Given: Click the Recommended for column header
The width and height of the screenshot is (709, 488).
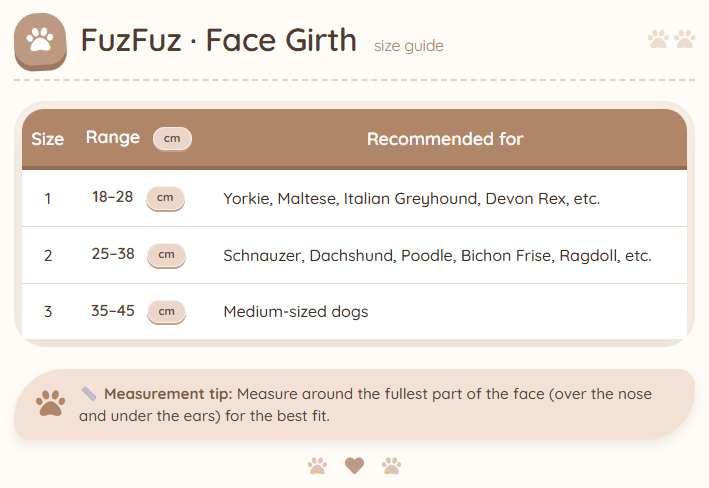Looking at the screenshot, I should pyautogui.click(x=445, y=139).
